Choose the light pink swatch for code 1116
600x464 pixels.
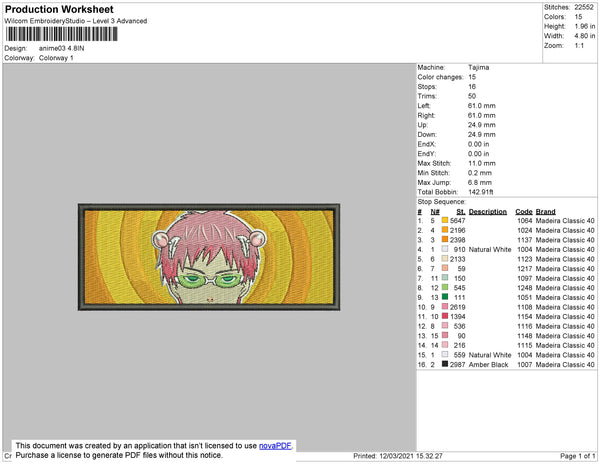tap(445, 326)
